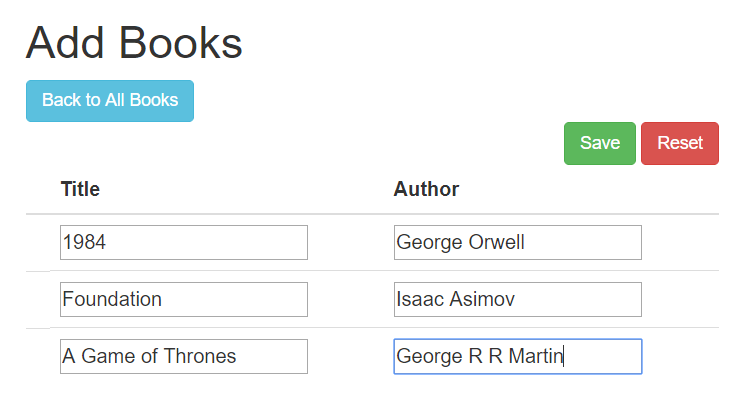
Task: Place cursor on the word Orwell
Action: [x=496, y=242]
